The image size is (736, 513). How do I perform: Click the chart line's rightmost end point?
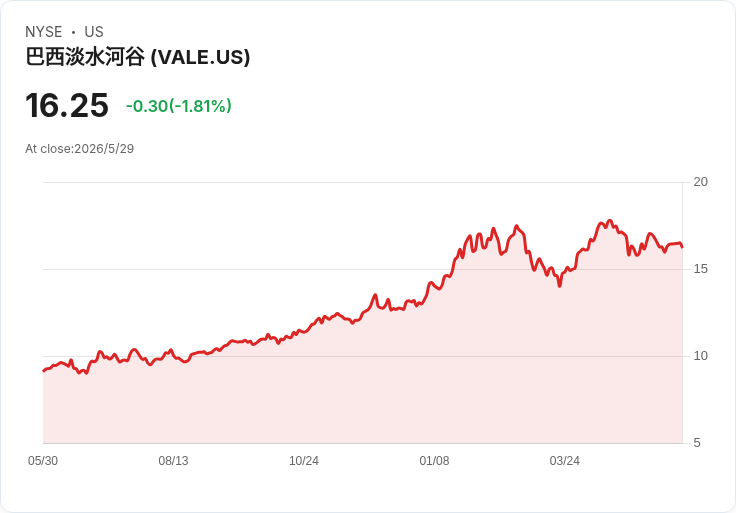(682, 247)
